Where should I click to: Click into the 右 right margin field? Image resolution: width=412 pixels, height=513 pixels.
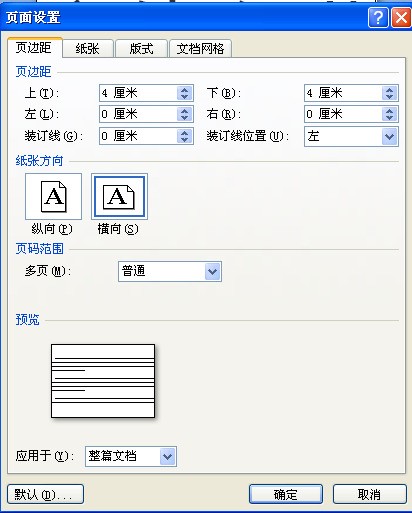(343, 114)
